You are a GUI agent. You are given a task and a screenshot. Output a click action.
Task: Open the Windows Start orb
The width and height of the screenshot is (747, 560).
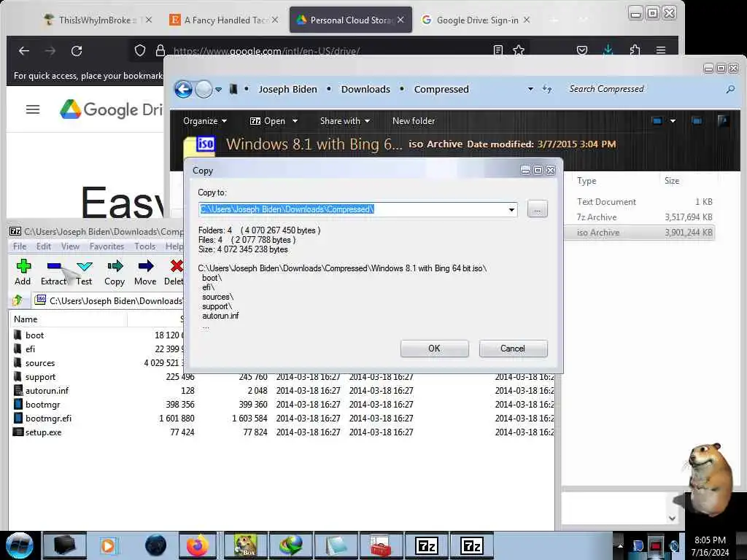pyautogui.click(x=20, y=545)
